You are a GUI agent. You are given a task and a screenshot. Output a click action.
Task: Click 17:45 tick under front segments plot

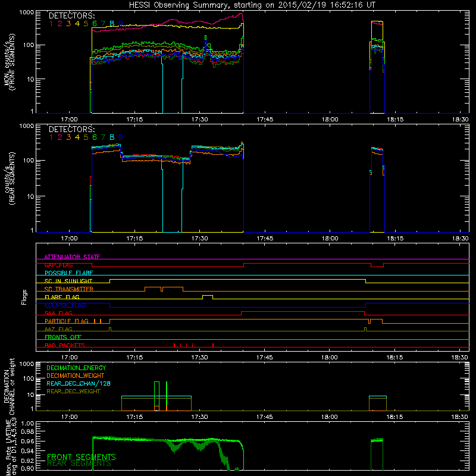point(265,120)
